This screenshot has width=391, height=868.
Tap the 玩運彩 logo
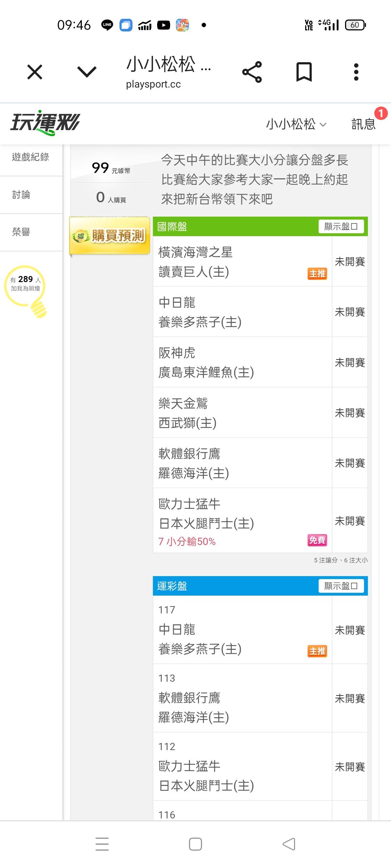tap(45, 123)
